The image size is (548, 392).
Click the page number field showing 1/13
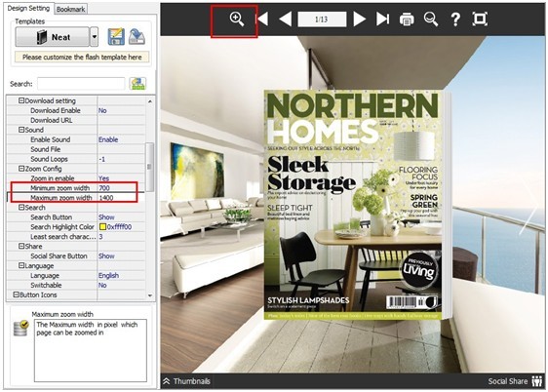coord(322,20)
